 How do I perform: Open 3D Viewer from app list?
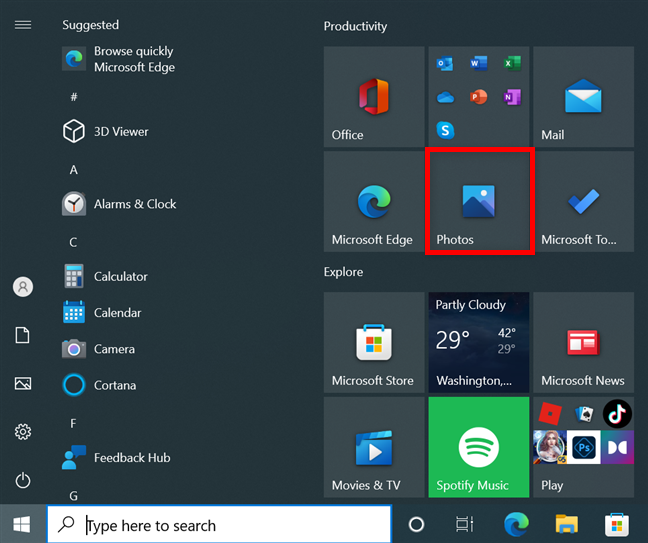pyautogui.click(x=105, y=131)
